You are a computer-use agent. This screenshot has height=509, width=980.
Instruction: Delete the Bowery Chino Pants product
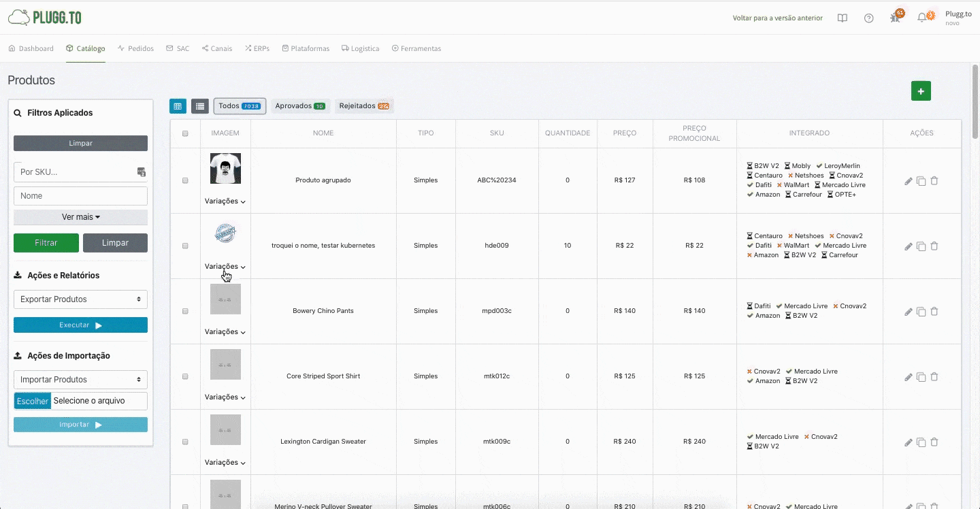[934, 312]
